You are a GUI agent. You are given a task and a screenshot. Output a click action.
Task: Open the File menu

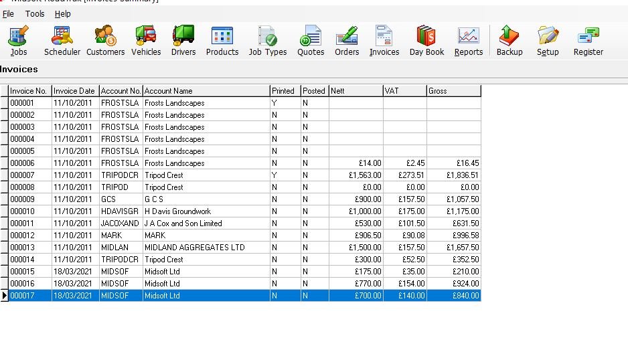pyautogui.click(x=8, y=14)
